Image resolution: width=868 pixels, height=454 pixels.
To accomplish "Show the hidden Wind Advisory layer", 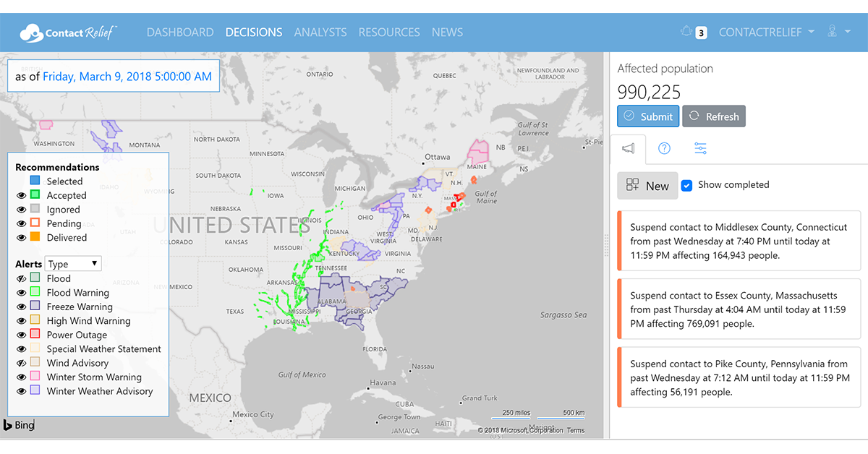I will [x=22, y=363].
